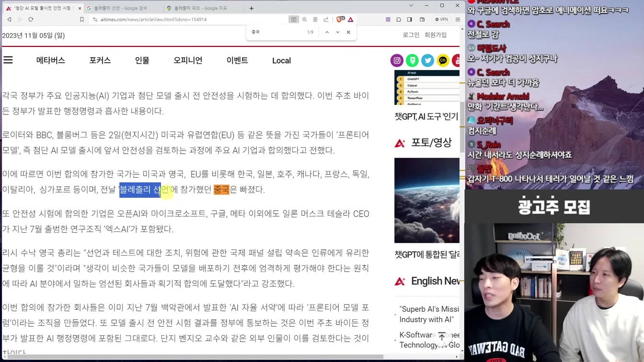The width and height of the screenshot is (644, 362).
Task: Jump to top with the up-arrow button
Action: (x=442, y=337)
